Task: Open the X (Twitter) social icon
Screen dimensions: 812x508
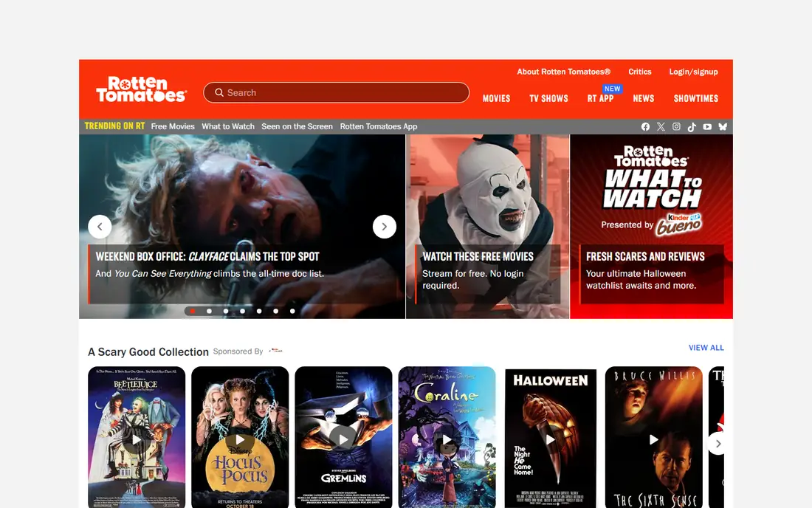Action: 661,126
